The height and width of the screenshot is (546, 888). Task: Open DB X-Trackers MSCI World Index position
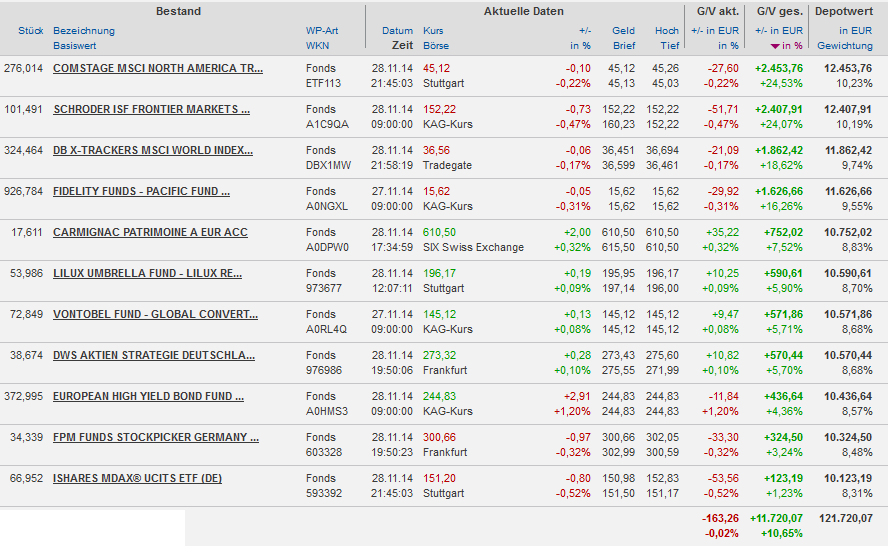pyautogui.click(x=153, y=150)
